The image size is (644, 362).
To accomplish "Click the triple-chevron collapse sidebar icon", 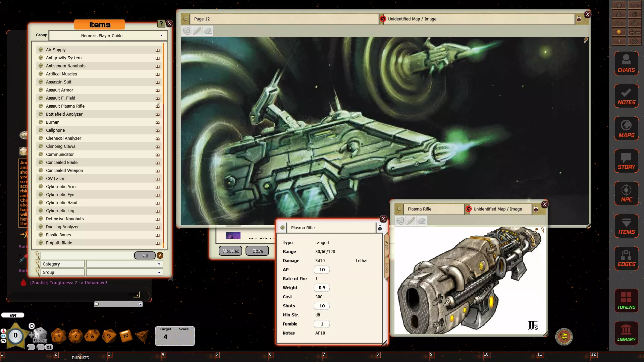I will point(634,5).
